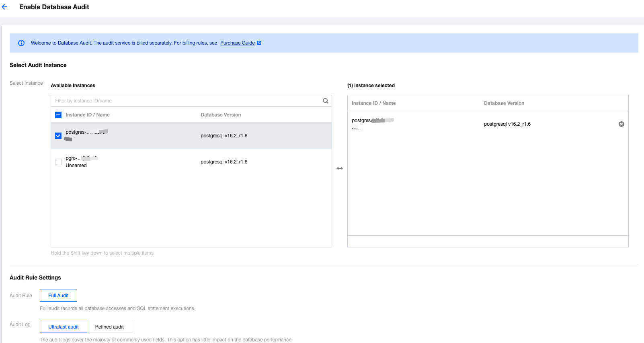Screen dimensions: 644x343
Task: Select the Full Audit rule
Action: [x=58, y=296]
